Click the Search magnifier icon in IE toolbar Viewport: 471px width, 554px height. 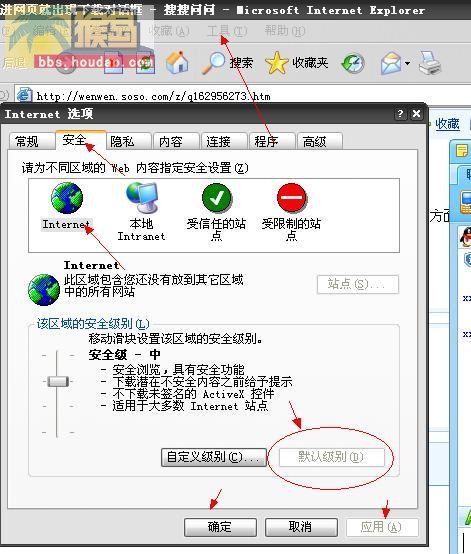pos(213,63)
